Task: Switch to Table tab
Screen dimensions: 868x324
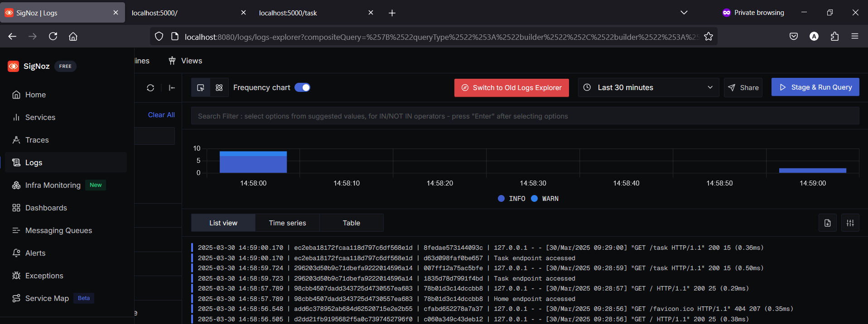Action: point(351,223)
